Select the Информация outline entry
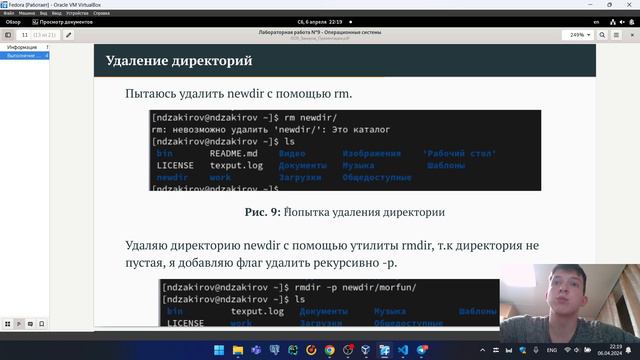The image size is (640, 360). [24, 47]
